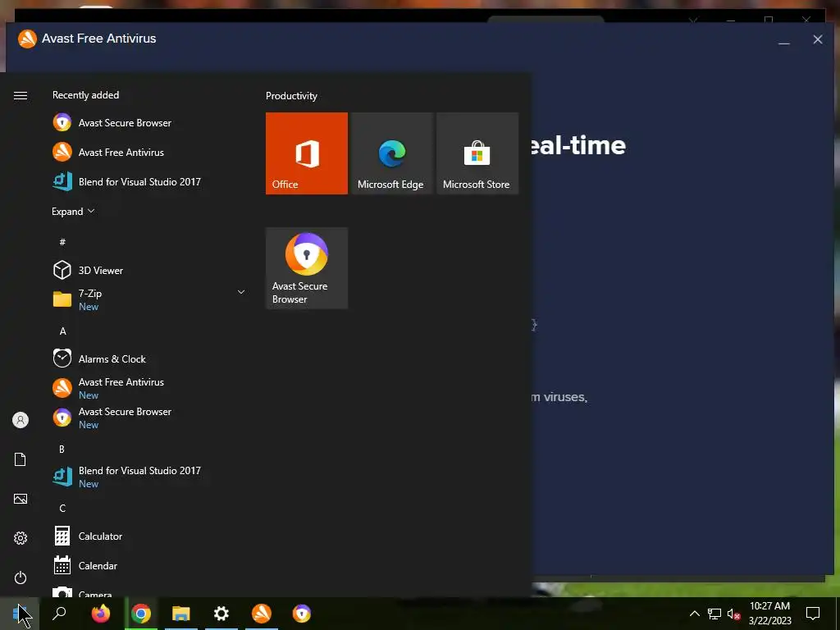Open the Calculator app
Screen dimensions: 840x630
149,536
